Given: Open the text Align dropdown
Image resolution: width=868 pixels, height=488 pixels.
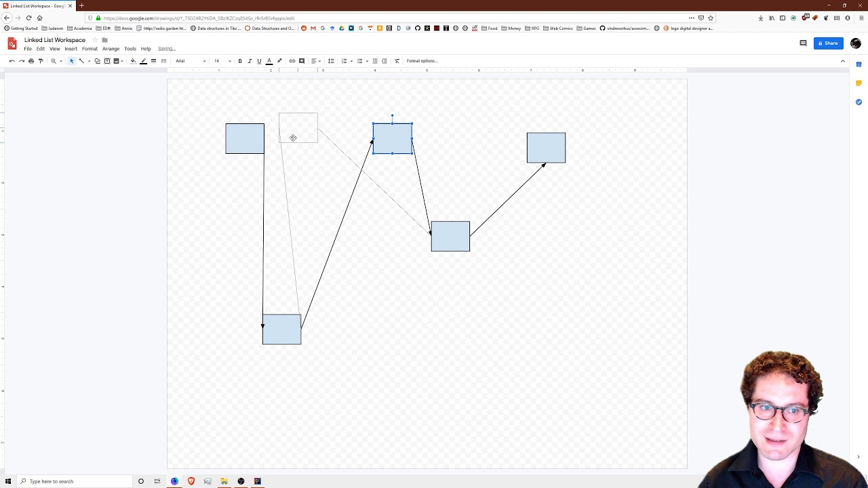Looking at the screenshot, I should pos(315,61).
